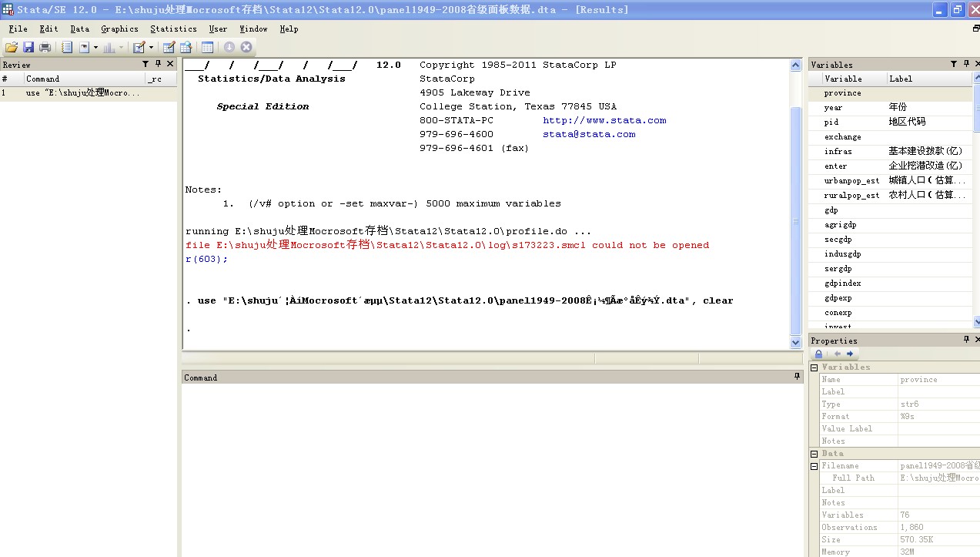Click the Save dataset toolbar icon
The image size is (980, 557).
28,47
